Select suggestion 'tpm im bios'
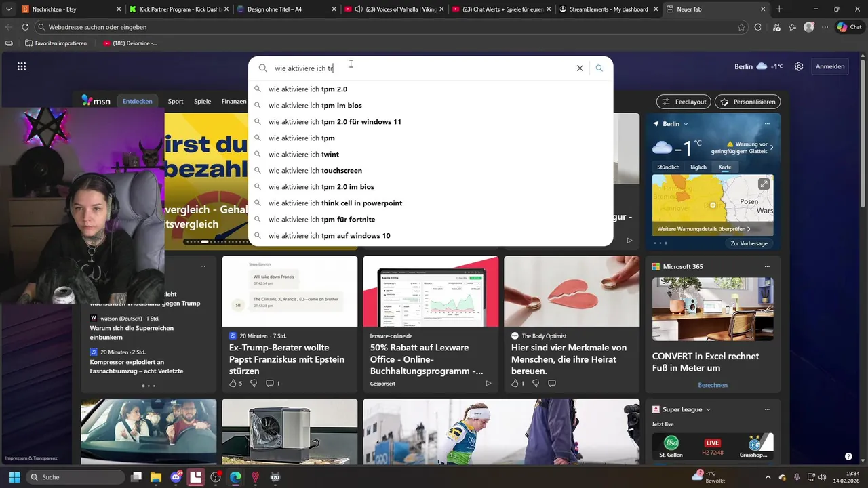 tap(431, 105)
